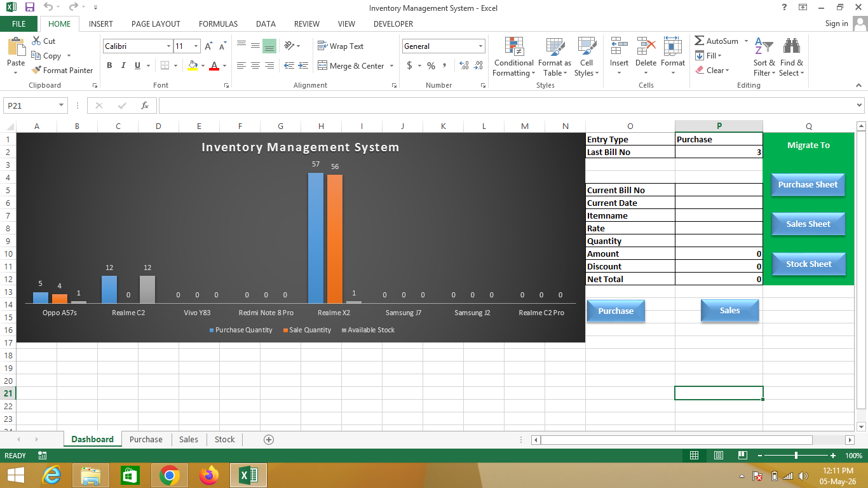Switch to Page Layout view in status bar
This screenshot has height=488, width=868.
coord(718,456)
